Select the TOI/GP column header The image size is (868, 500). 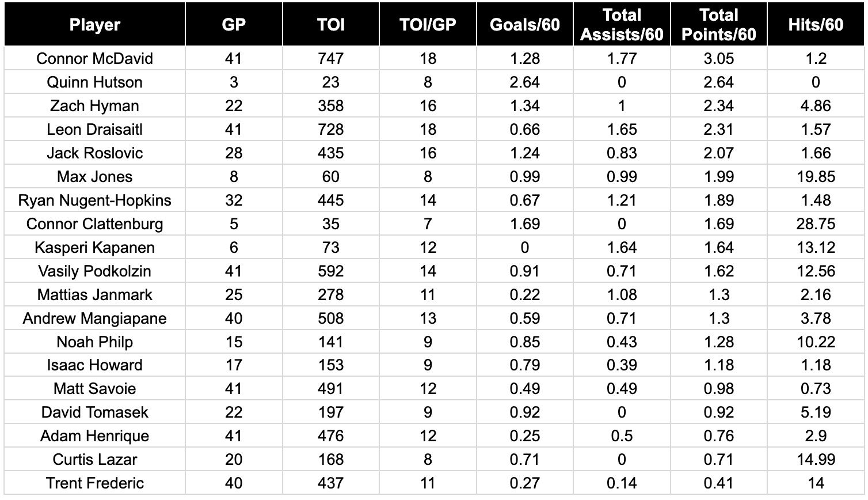coord(428,25)
